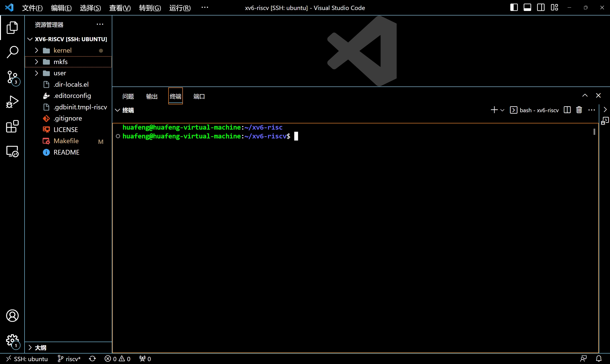Toggle the primary sidebar visibility
610x364 pixels.
click(x=514, y=8)
